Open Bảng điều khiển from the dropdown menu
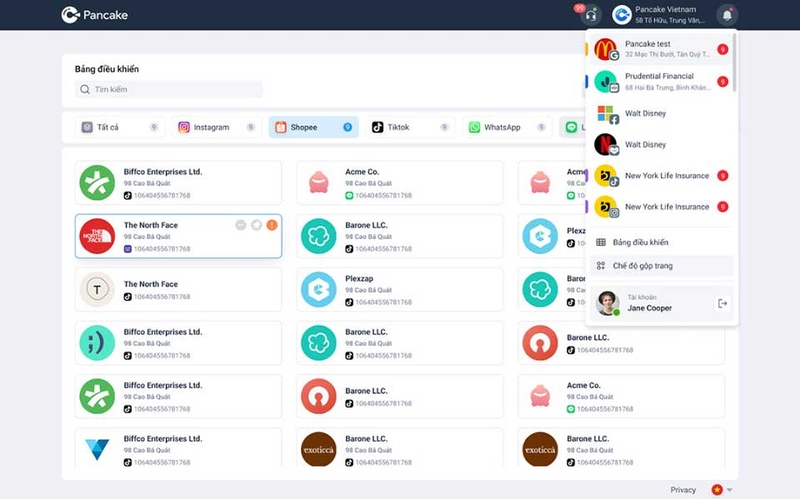This screenshot has height=499, width=800. [662, 242]
